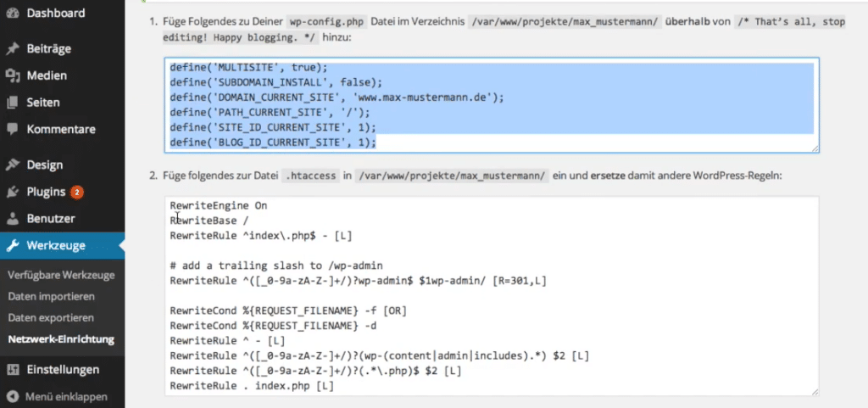
Task: Click the Seiten pages icon
Action: pyautogui.click(x=12, y=103)
